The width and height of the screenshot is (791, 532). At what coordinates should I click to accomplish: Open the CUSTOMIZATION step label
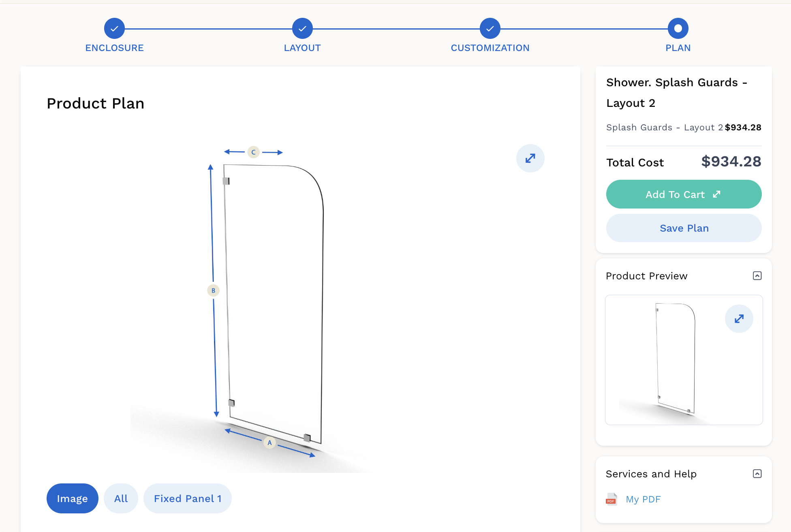point(490,48)
